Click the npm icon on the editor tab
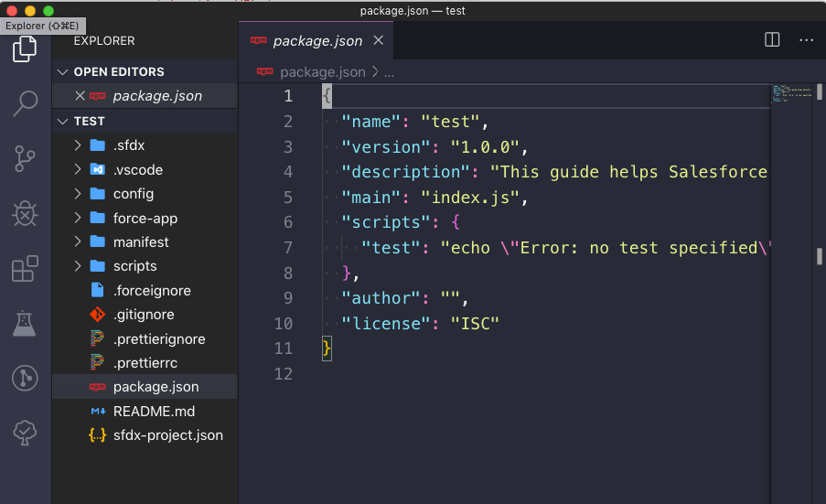 point(258,40)
